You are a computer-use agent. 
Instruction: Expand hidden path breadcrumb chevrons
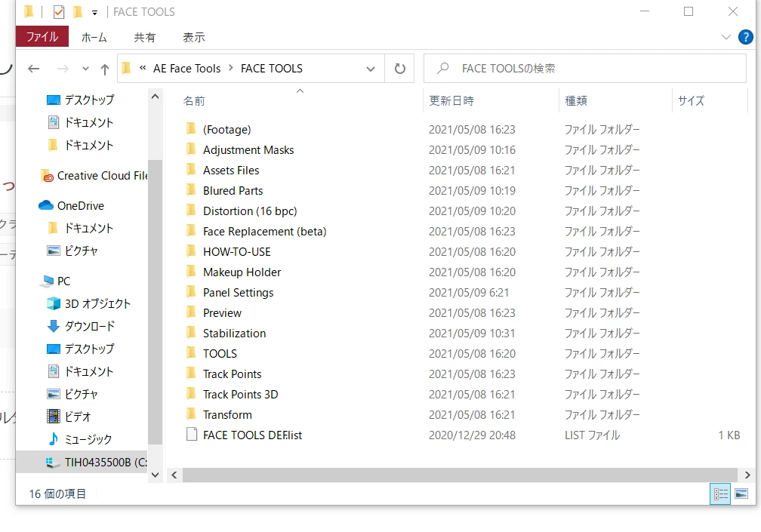143,68
